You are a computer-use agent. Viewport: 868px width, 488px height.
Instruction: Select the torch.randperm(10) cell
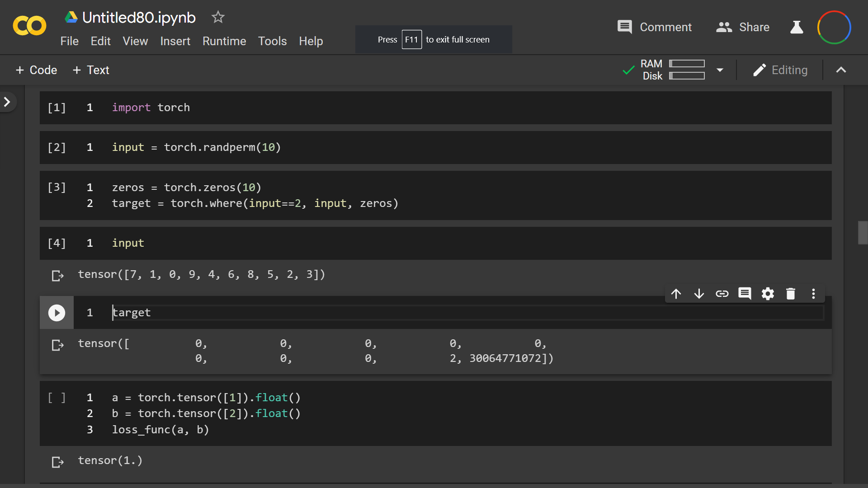436,148
